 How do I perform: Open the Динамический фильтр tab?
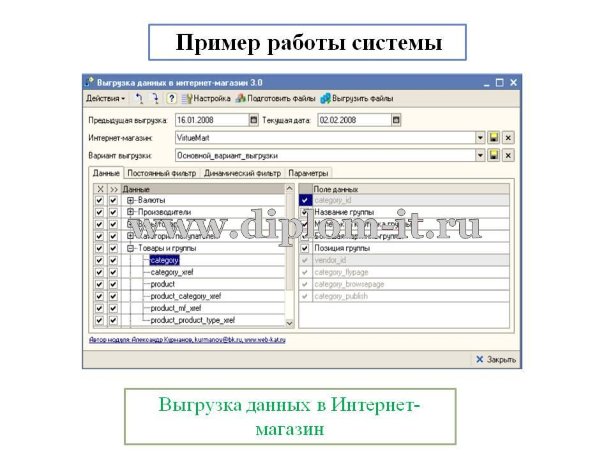[x=242, y=173]
